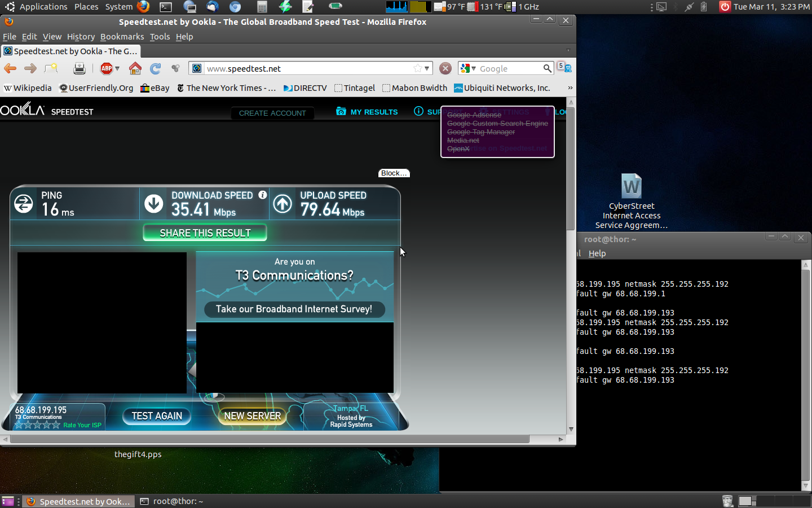Click the Rate Your ISP star rating
This screenshot has width=812, height=508.
tap(37, 425)
